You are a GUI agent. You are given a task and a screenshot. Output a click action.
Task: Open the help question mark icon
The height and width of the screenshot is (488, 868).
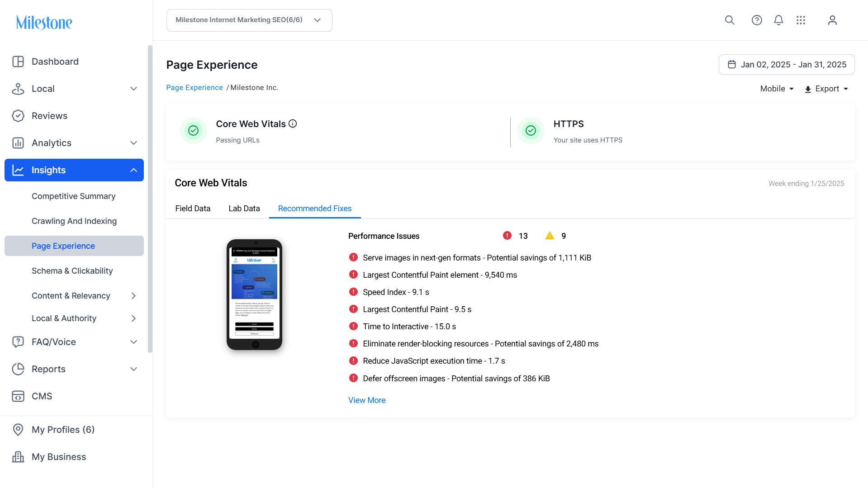click(x=757, y=20)
